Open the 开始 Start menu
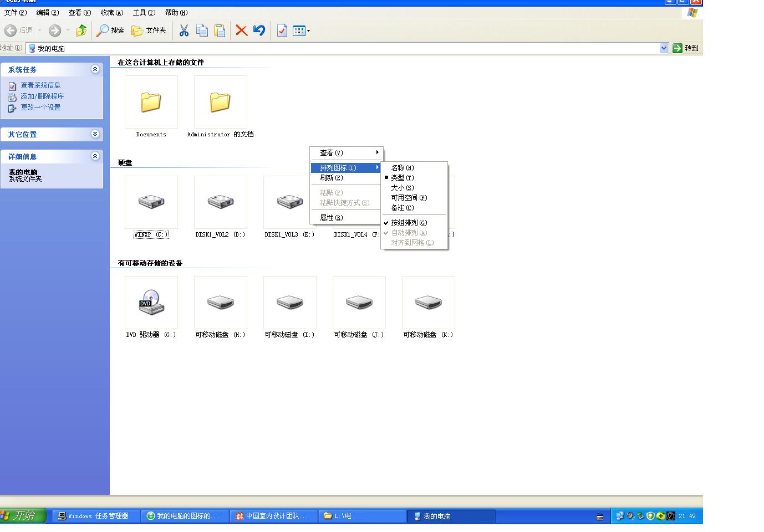Screen dimensions: 764x532 tap(23, 516)
